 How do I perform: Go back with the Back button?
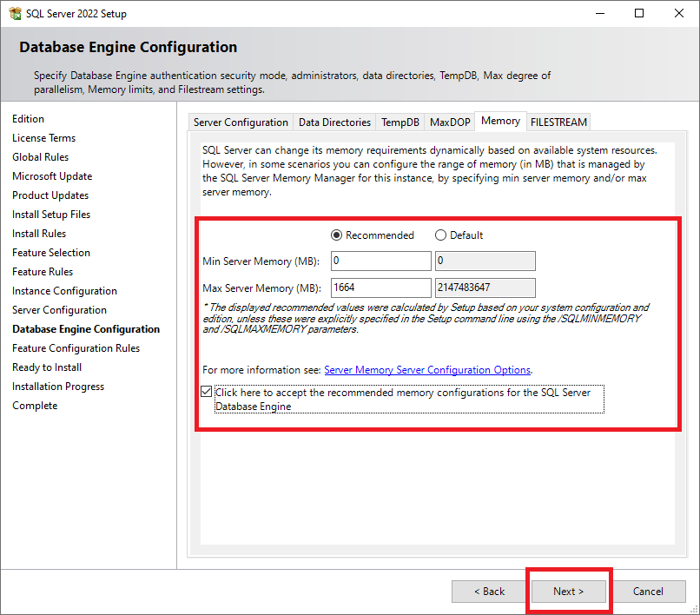tap(489, 592)
